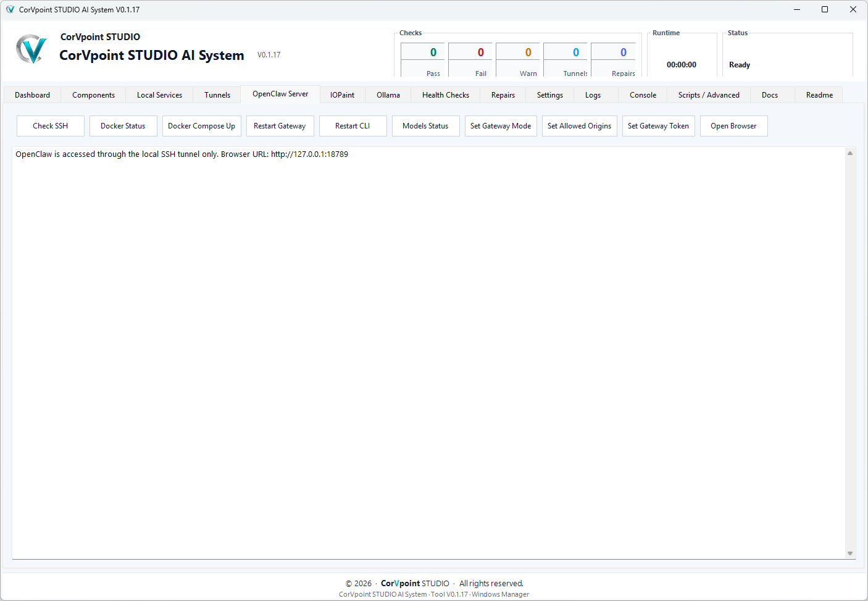Go to the Tunnels tab

(217, 95)
